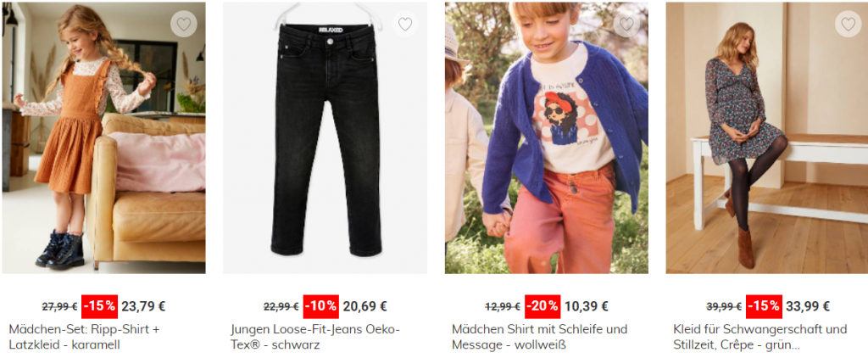
Task: Add the karamell Latzkleid set to wishlist
Action: [x=184, y=24]
